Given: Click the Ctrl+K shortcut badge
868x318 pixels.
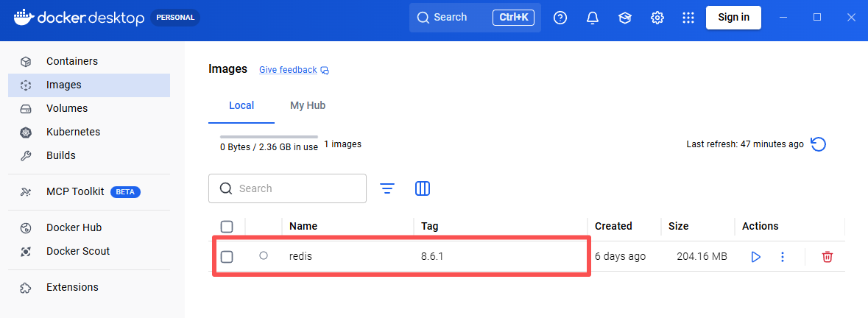Looking at the screenshot, I should coord(514,18).
